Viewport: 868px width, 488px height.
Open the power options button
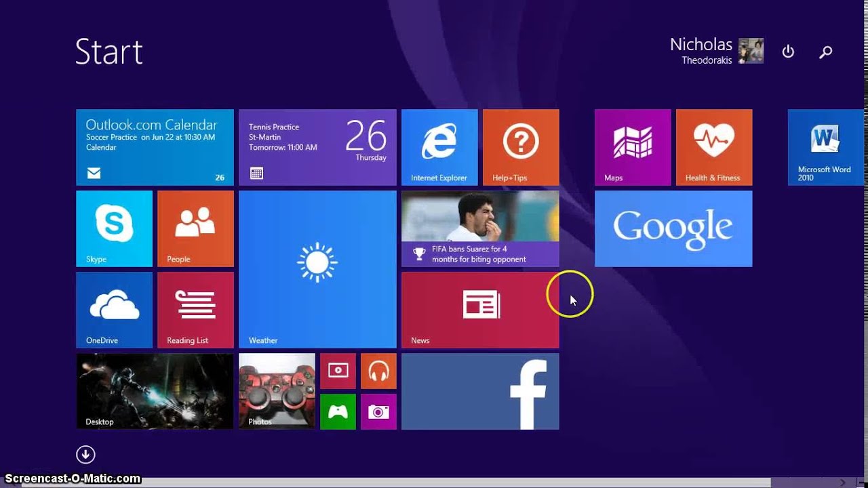(x=788, y=52)
